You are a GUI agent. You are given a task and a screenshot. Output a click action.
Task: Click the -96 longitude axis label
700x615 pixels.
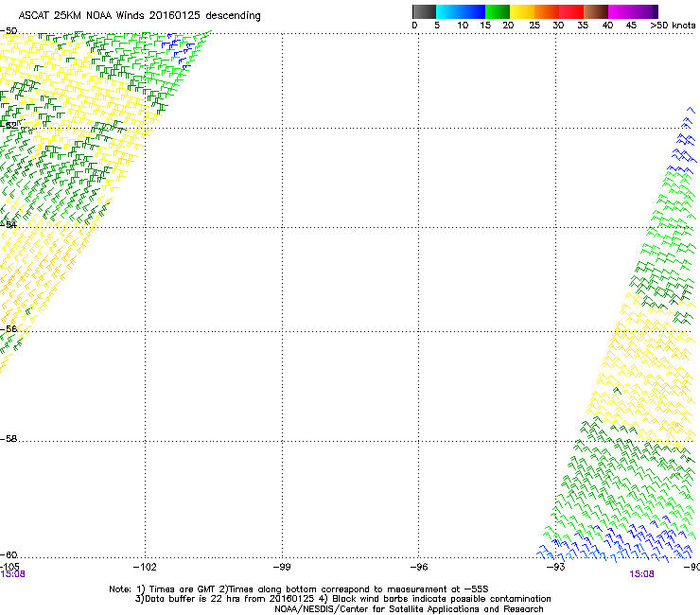point(419,567)
